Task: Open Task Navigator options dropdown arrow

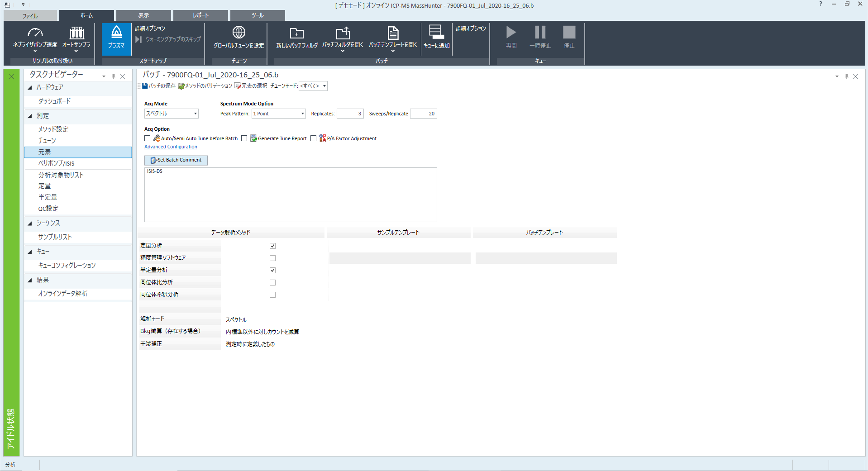Action: tap(104, 76)
